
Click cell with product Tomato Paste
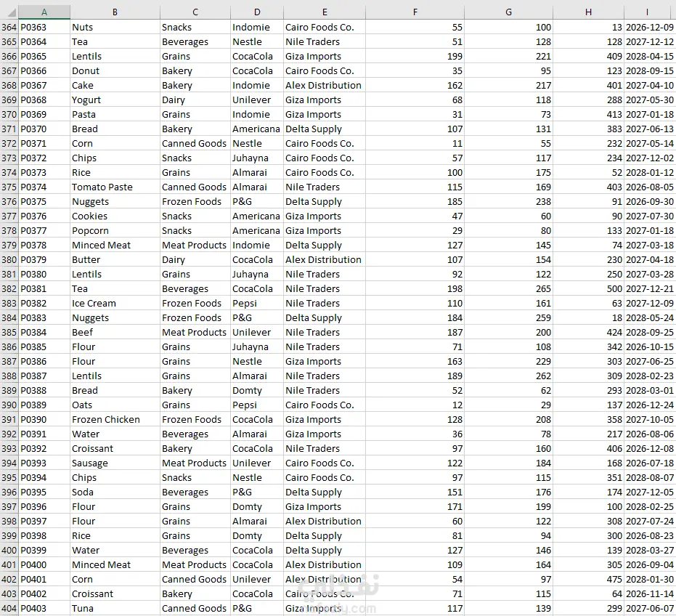pyautogui.click(x=115, y=187)
